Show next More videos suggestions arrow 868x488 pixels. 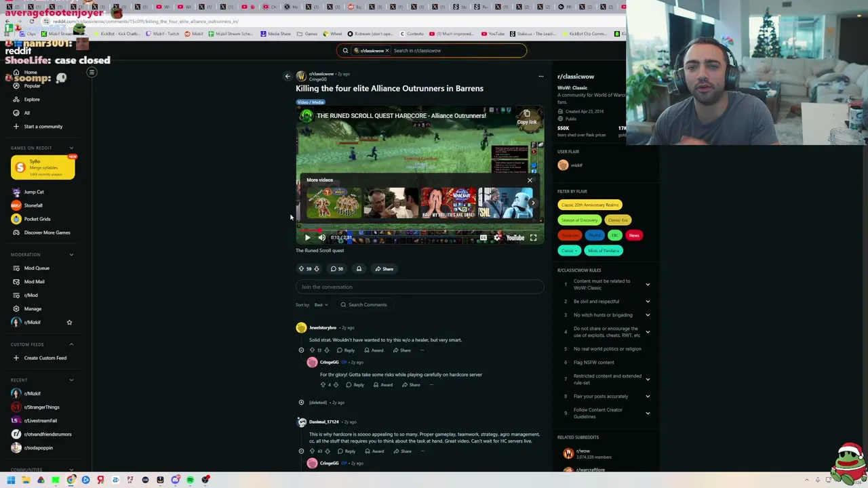pos(533,203)
